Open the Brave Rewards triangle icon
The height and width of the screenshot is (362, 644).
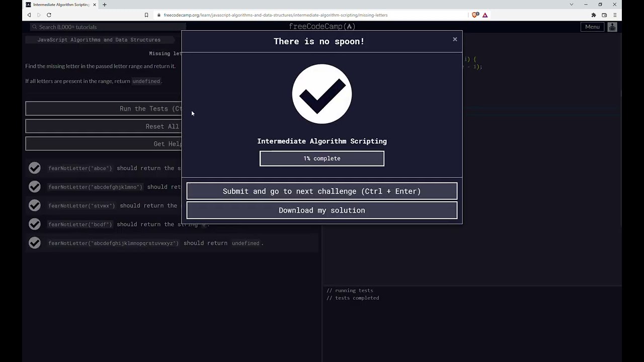[485, 15]
